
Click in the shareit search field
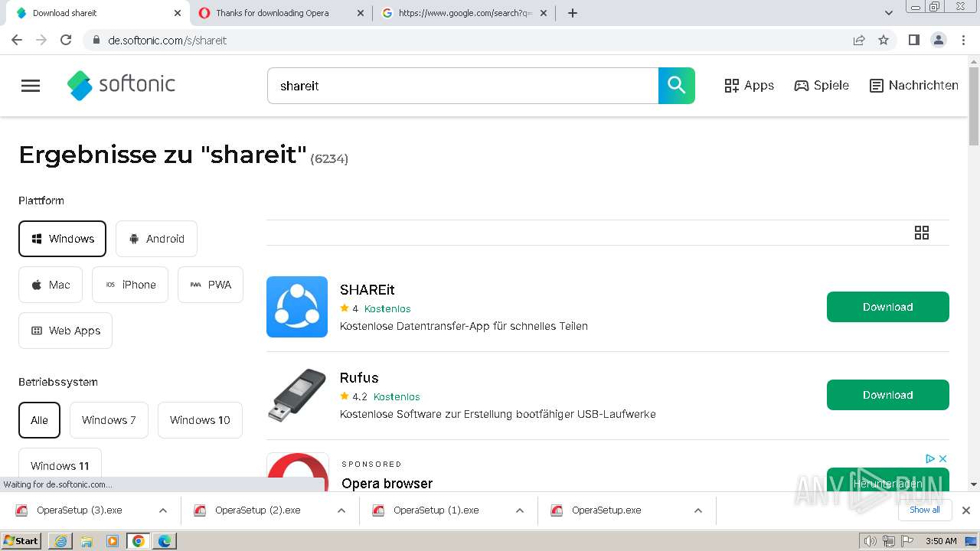(x=462, y=86)
